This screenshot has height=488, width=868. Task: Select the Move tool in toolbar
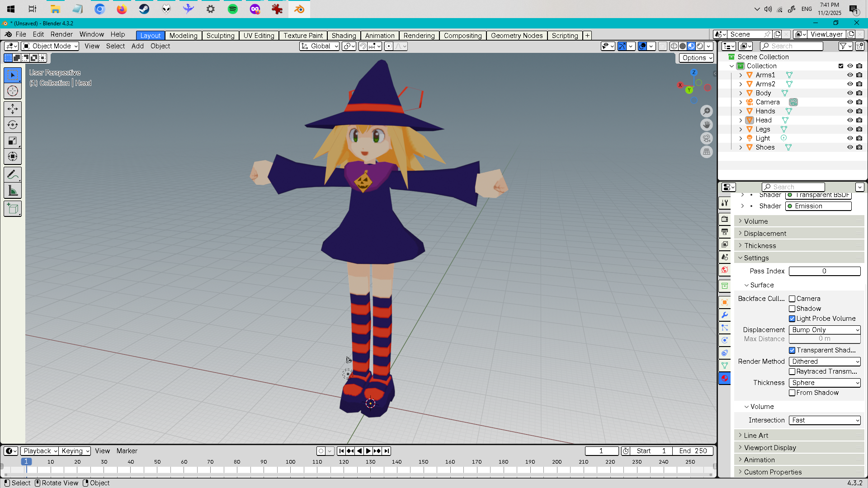click(13, 109)
